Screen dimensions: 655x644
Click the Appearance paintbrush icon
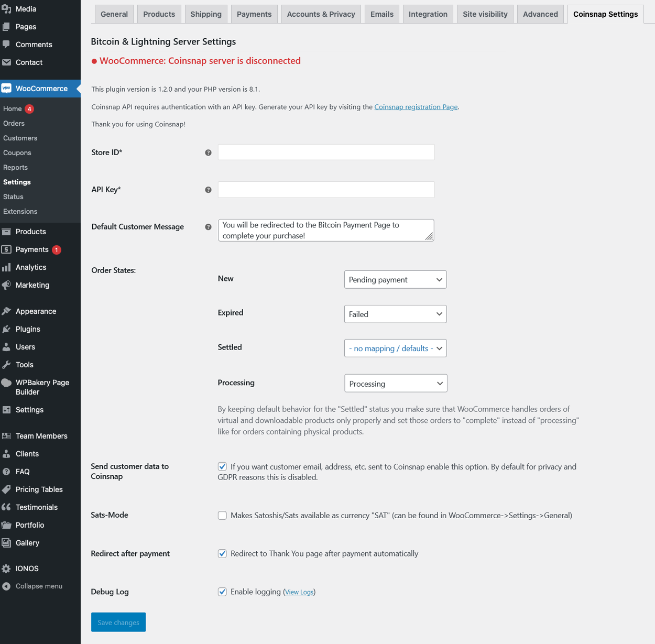(x=6, y=311)
